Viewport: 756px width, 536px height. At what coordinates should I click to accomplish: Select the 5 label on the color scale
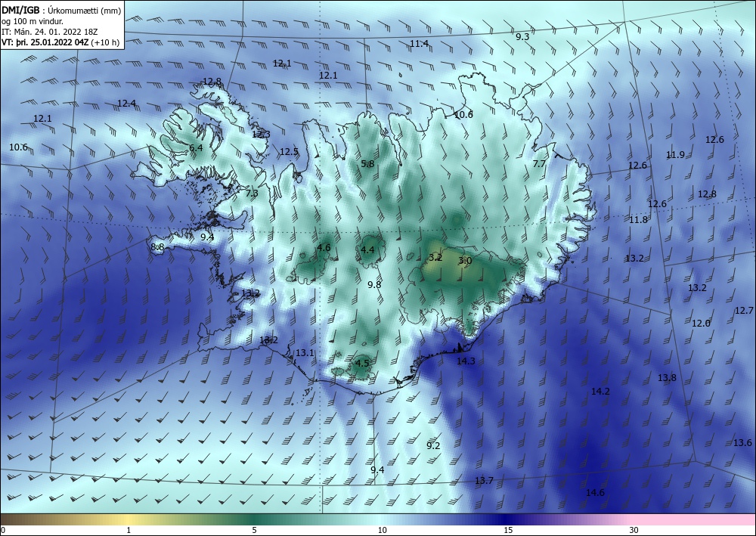click(x=254, y=531)
